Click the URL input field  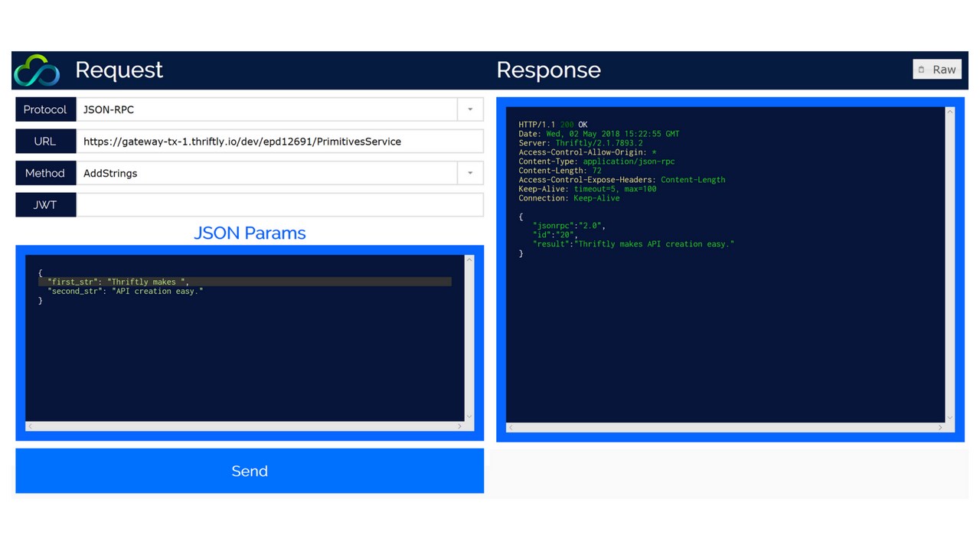[x=279, y=142]
